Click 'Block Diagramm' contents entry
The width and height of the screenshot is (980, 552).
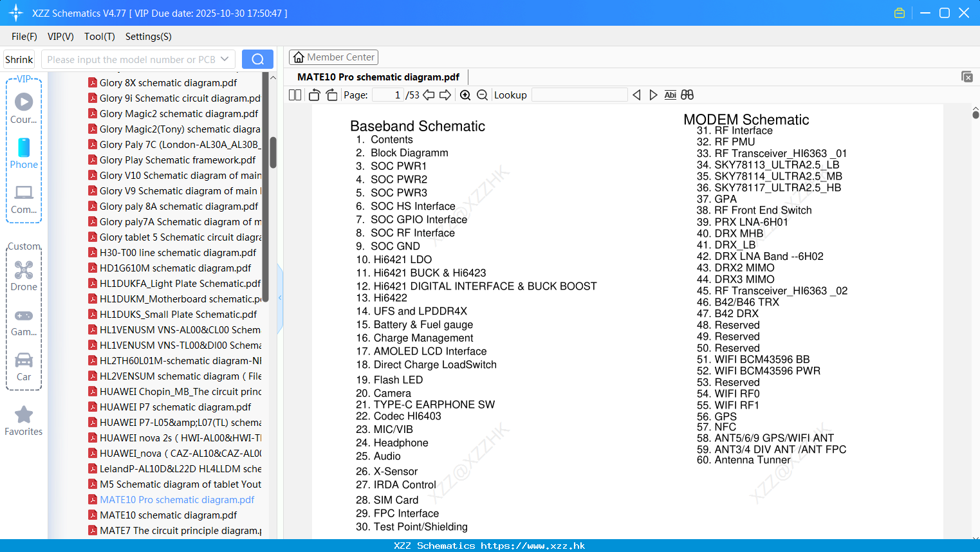point(409,152)
